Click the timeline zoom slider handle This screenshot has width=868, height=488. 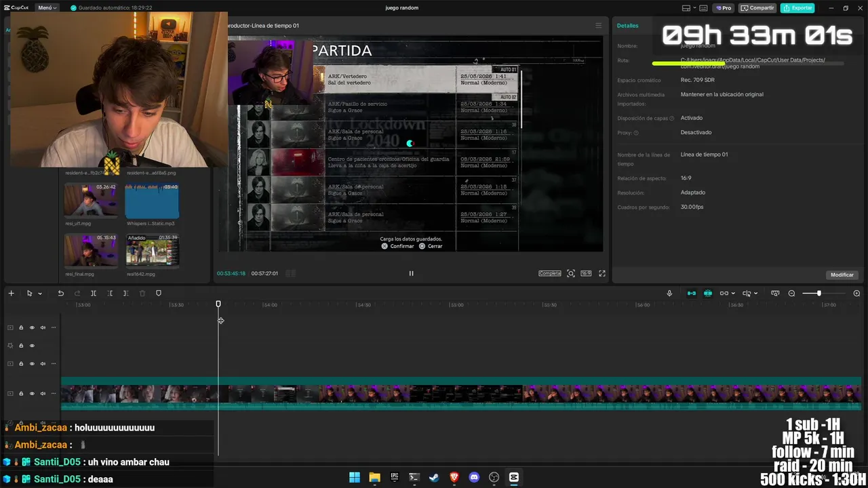[x=818, y=293]
